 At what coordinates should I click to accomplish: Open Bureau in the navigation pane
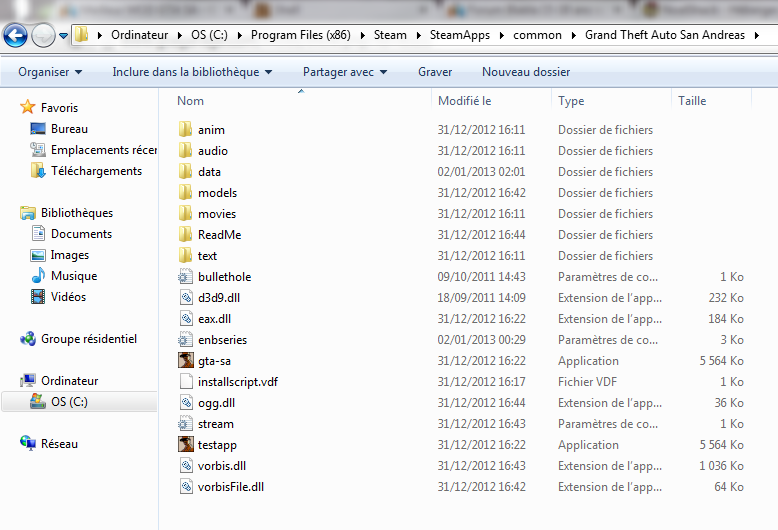coord(69,129)
